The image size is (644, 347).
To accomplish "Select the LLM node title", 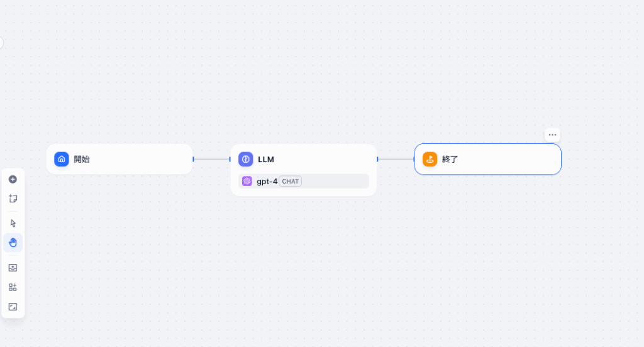I will [266, 160].
